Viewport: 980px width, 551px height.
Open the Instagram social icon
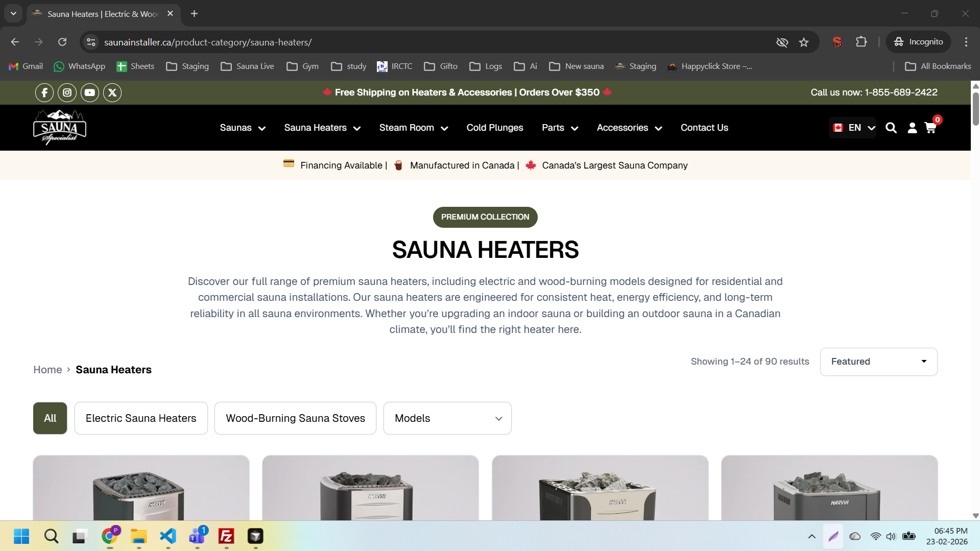pyautogui.click(x=67, y=92)
